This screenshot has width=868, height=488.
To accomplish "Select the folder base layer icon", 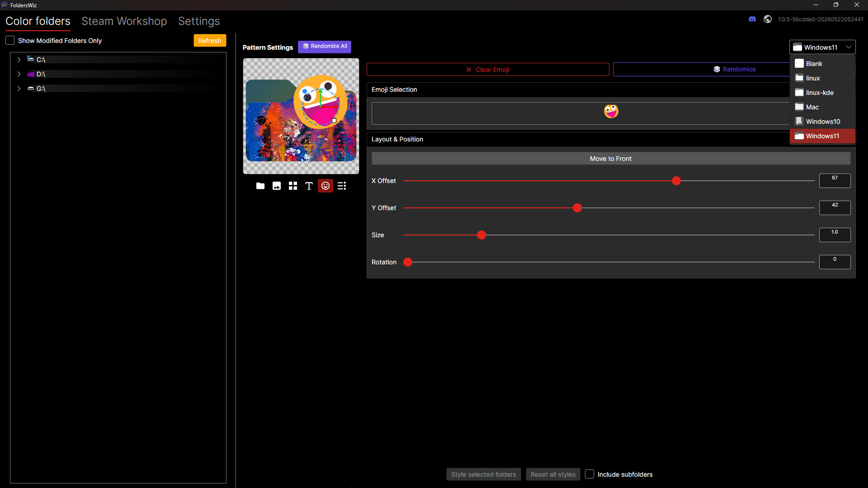I will pyautogui.click(x=260, y=186).
